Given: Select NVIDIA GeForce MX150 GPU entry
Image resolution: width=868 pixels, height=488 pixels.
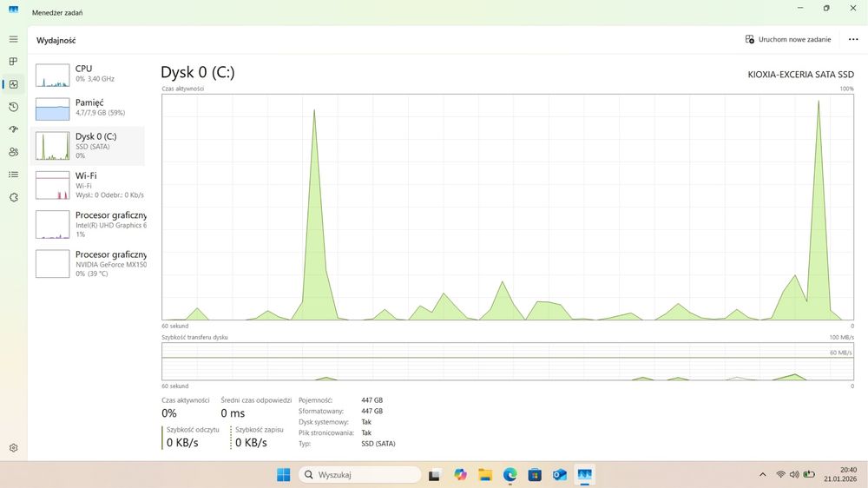Looking at the screenshot, I should [x=89, y=264].
